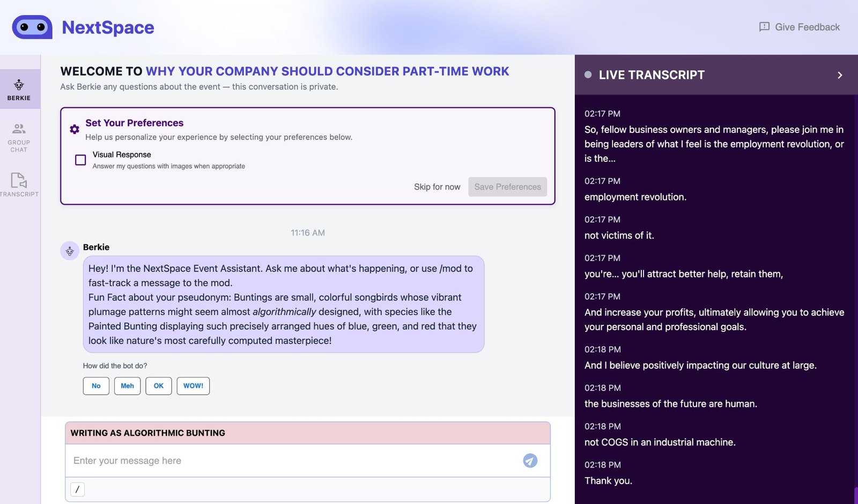Viewport: 858px width, 504px height.
Task: Click the 'Writing as Algorithmic Bunting' header
Action: [x=308, y=433]
